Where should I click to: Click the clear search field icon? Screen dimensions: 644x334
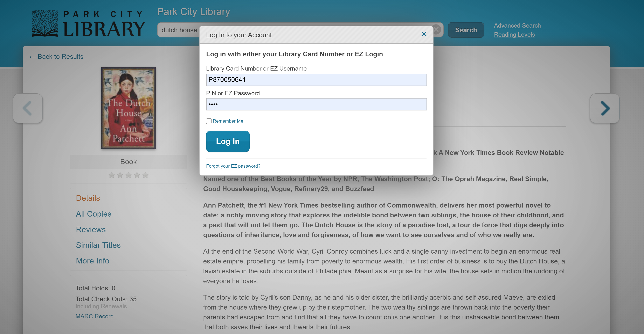437,30
